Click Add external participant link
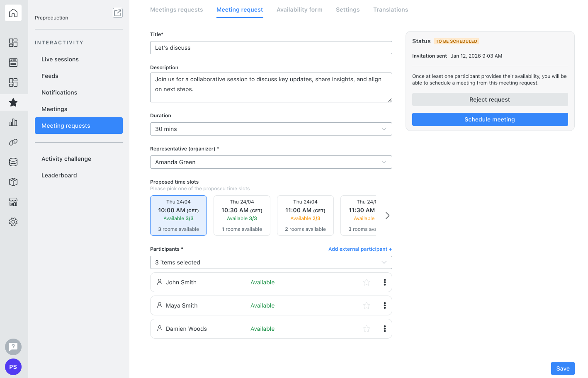 tap(360, 249)
